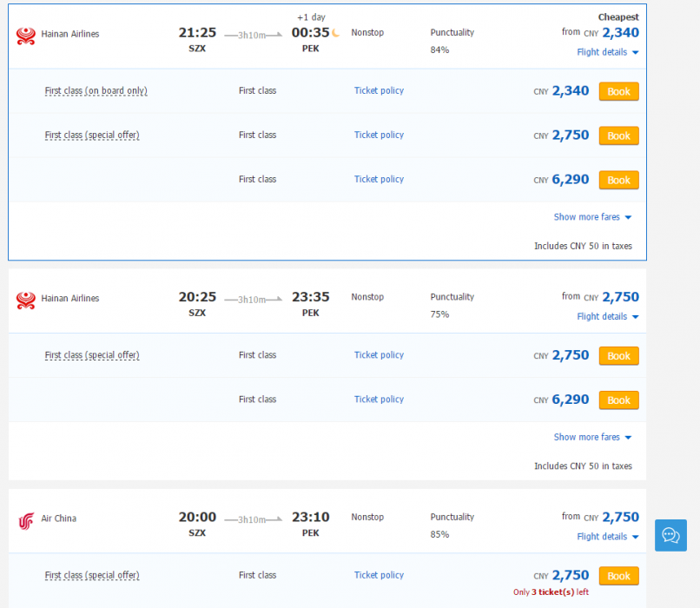Show more fares for the 20:25 flight
Image resolution: width=700 pixels, height=608 pixels.
point(592,437)
